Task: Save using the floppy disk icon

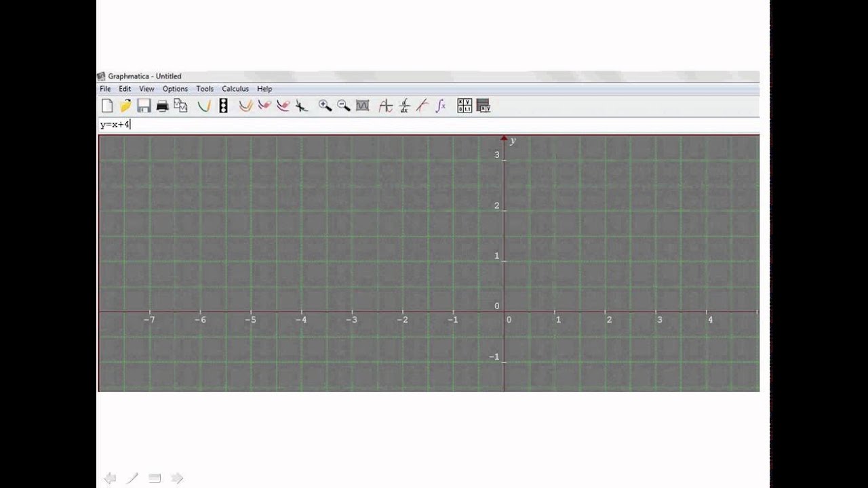Action: (144, 106)
